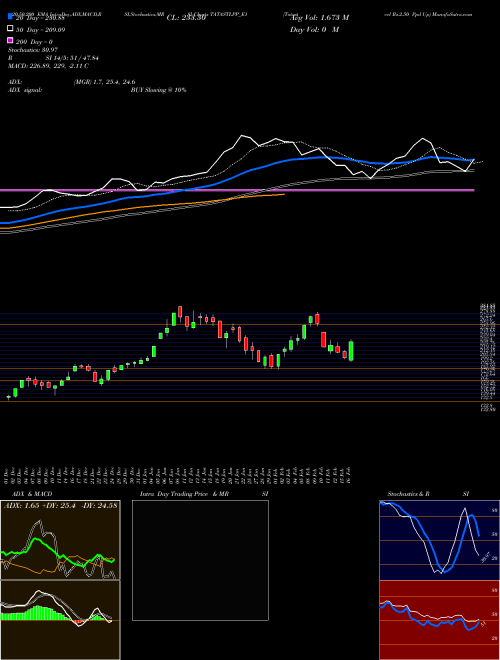Click the 'ADX: 1.65 +DY: 25.4 -DY: 24.58' header
Screen dimensions: 500x660
61,505
